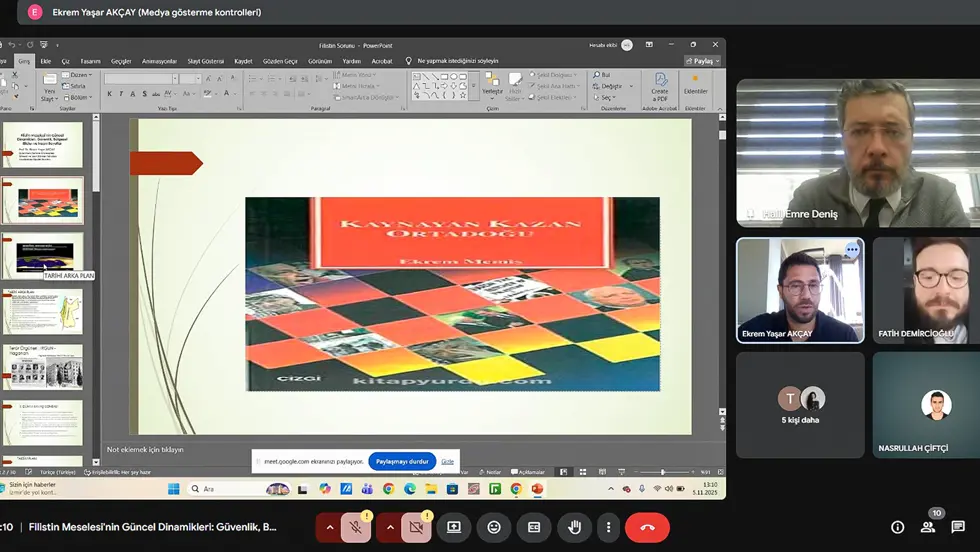Toggle closed captions in the meeting
980x552 pixels.
(534, 527)
